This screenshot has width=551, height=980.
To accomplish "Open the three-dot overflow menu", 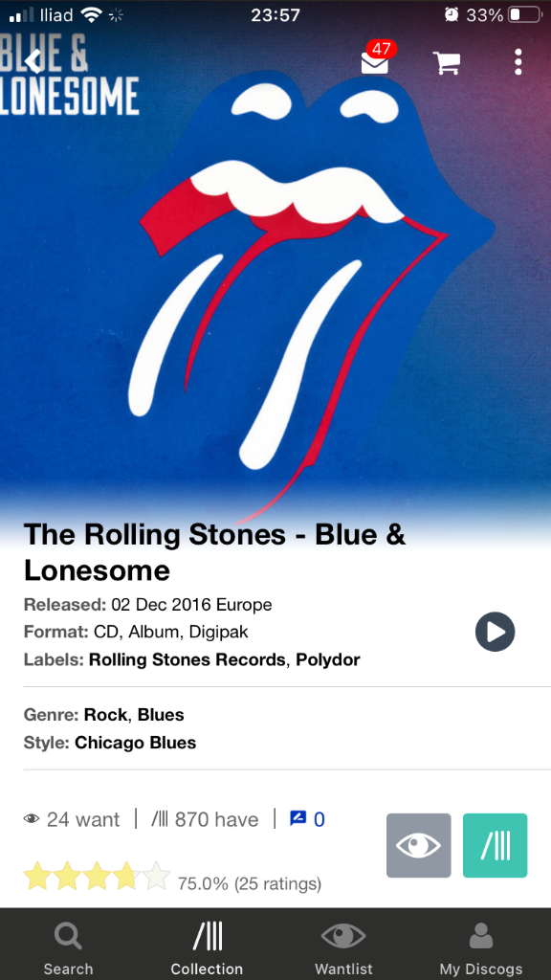I will pos(518,62).
